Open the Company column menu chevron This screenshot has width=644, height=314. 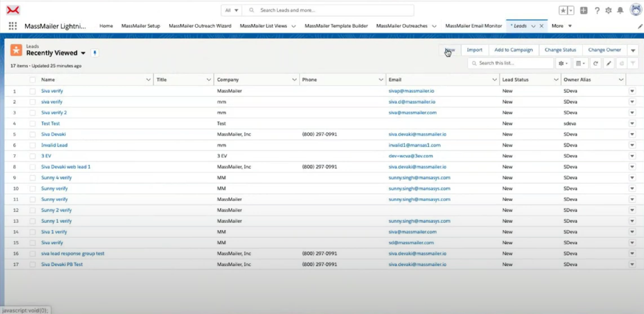click(x=294, y=80)
